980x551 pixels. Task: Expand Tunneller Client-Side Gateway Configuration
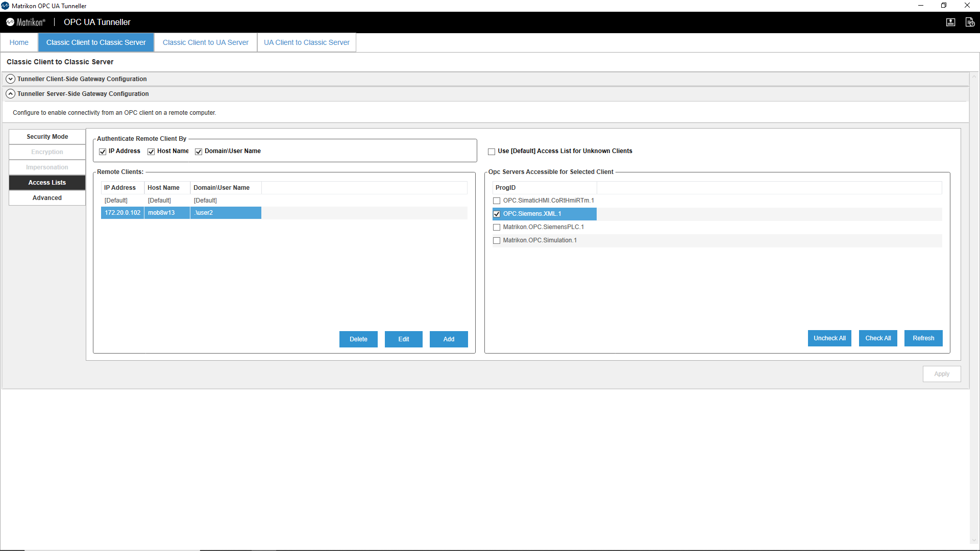coord(10,79)
